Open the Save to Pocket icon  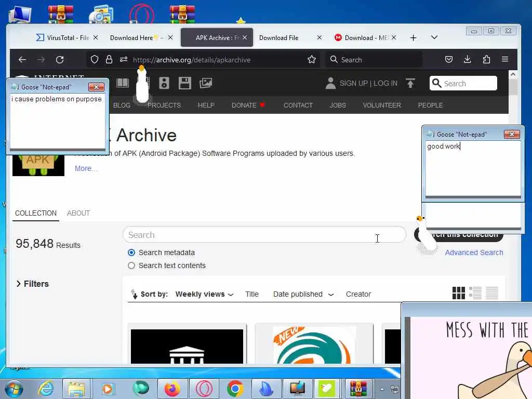point(448,60)
